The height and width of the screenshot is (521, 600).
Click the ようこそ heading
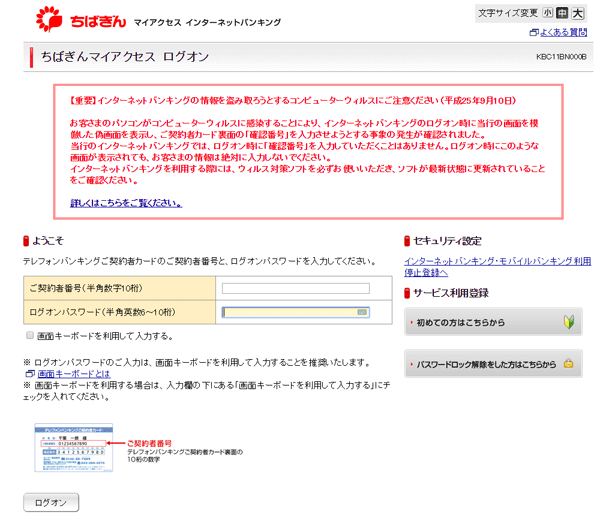click(48, 241)
